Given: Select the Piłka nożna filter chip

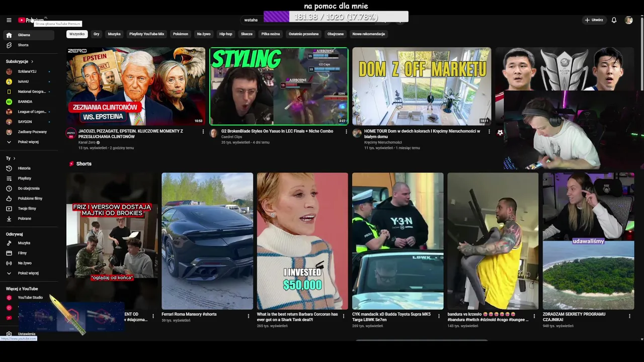Looking at the screenshot, I should click(x=271, y=34).
